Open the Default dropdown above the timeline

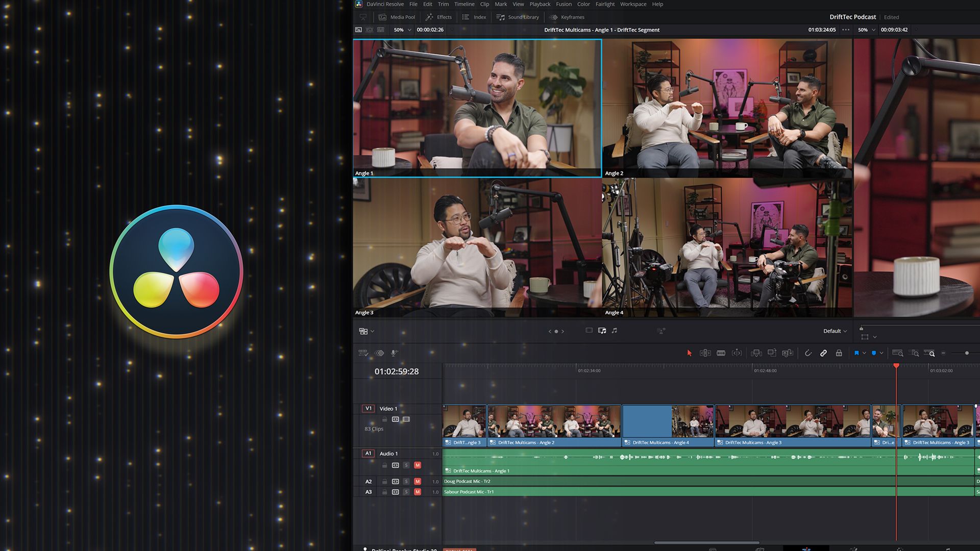[833, 331]
